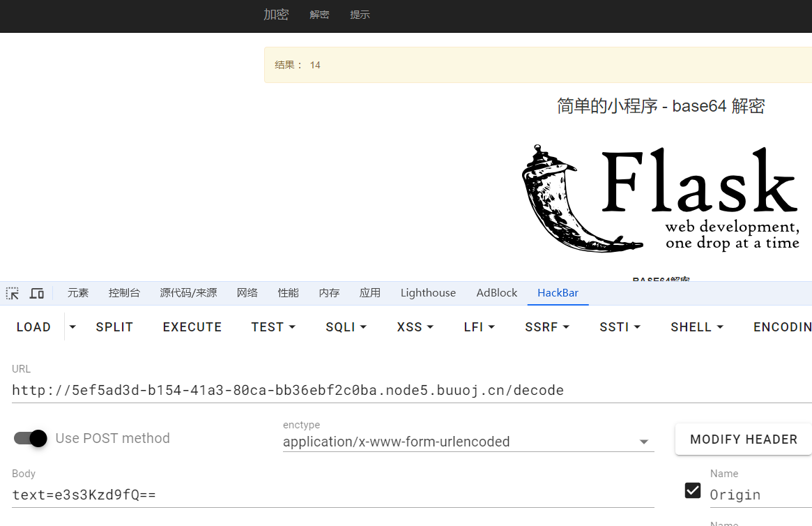Open the Lighthouse tab
The height and width of the screenshot is (526, 812).
click(428, 293)
